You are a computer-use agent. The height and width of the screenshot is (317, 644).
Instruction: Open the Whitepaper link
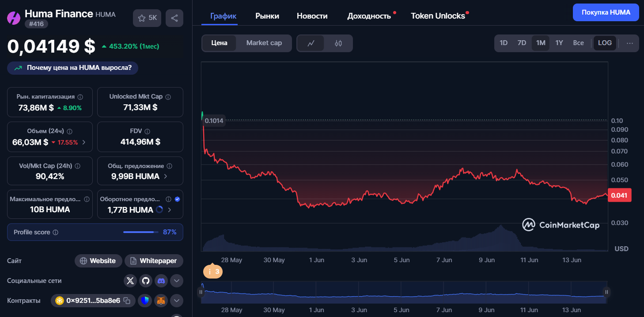(x=154, y=261)
